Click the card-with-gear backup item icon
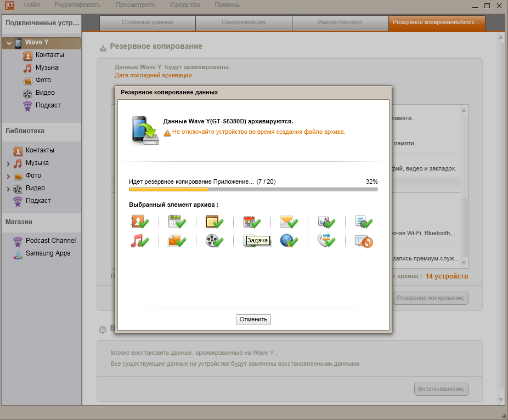The height and width of the screenshot is (420, 508). coord(326,222)
